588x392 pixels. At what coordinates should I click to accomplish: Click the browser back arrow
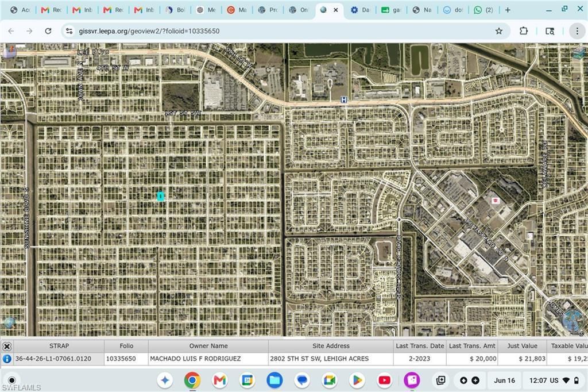[x=11, y=31]
